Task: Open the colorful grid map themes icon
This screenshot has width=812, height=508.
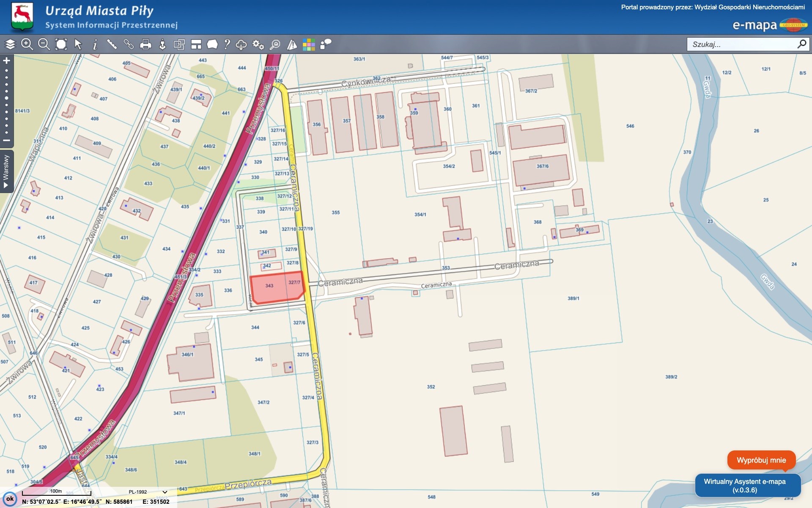Action: 309,44
